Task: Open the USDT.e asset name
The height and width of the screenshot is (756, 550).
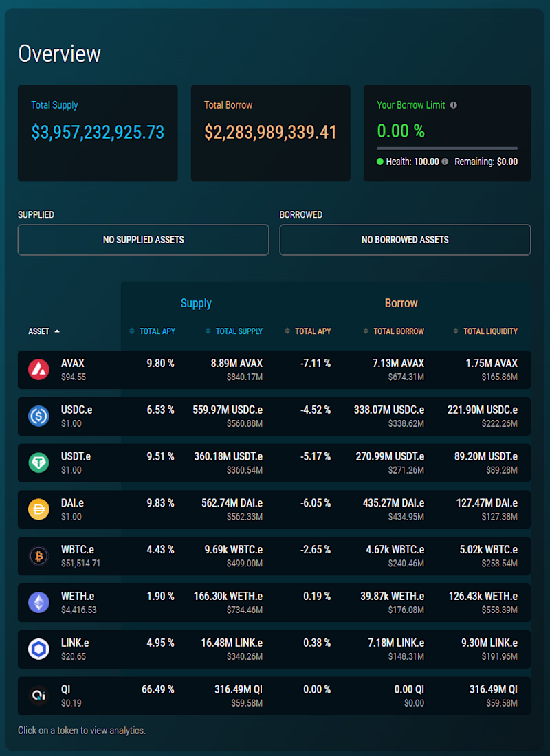Action: [76, 456]
